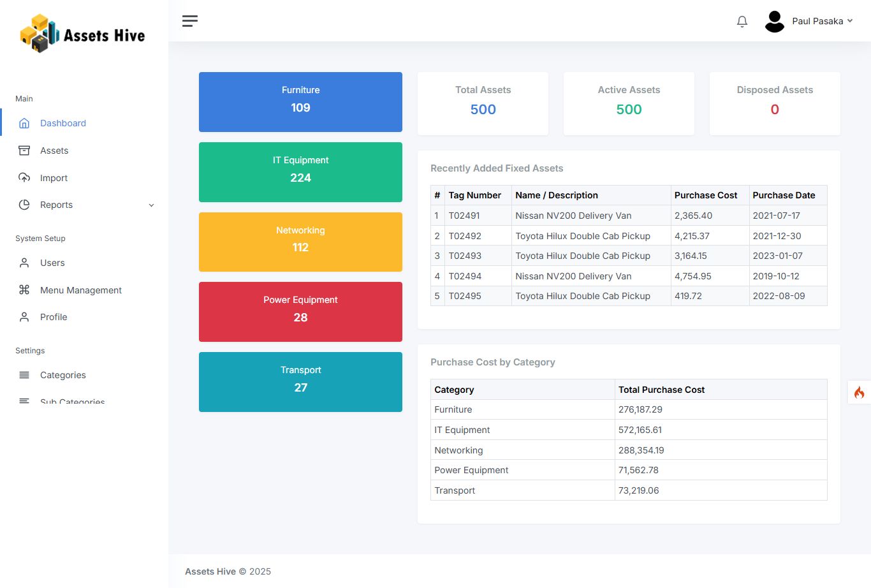Open the Paul Pasaka user dropdown
Screen dimensions: 871x588
[x=822, y=21]
